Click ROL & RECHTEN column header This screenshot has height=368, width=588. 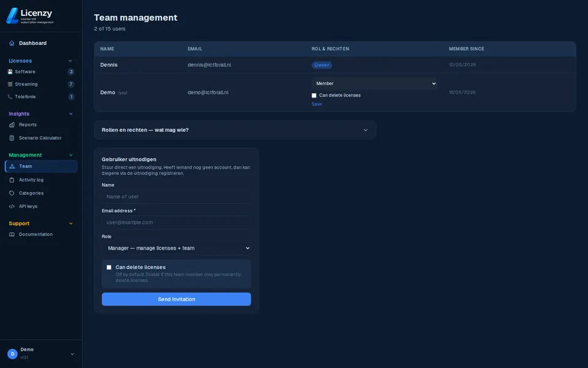(330, 49)
